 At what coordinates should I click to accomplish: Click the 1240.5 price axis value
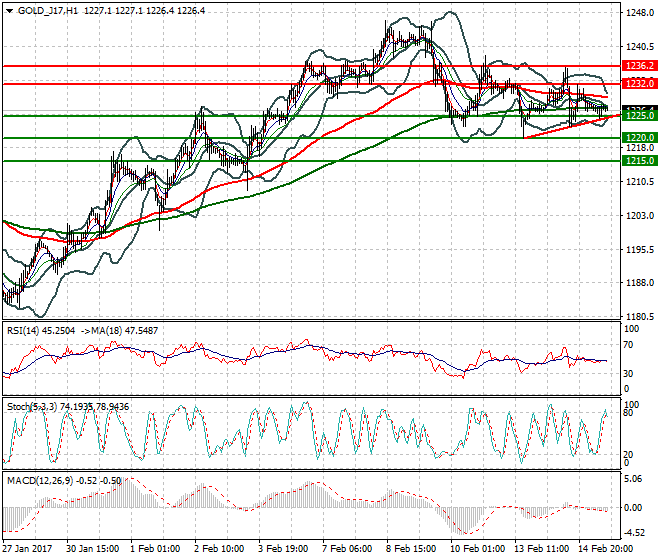click(640, 47)
